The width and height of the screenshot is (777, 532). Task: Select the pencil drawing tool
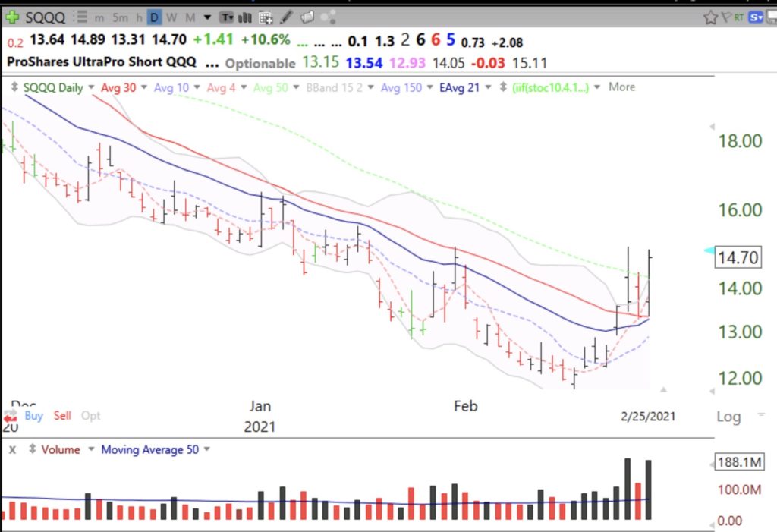click(287, 17)
